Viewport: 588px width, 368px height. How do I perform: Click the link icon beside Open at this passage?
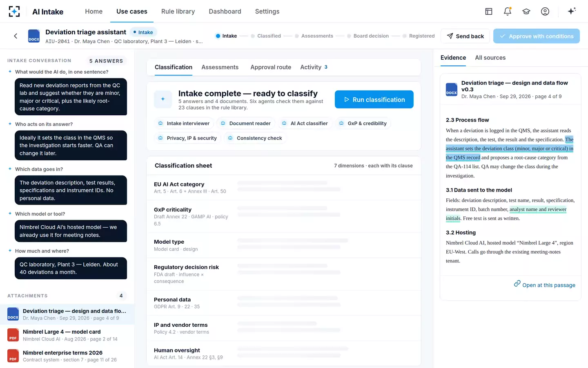click(517, 284)
